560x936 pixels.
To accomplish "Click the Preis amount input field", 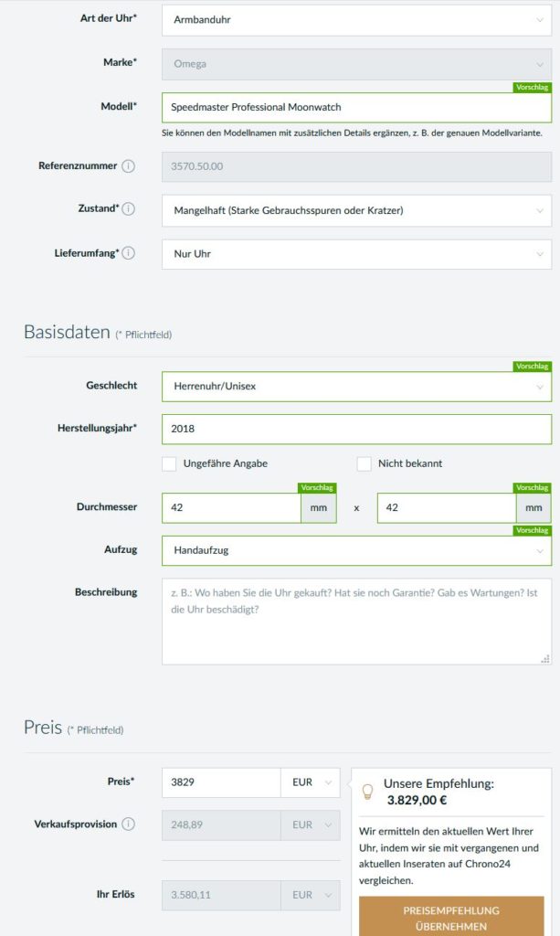I will 221,782.
